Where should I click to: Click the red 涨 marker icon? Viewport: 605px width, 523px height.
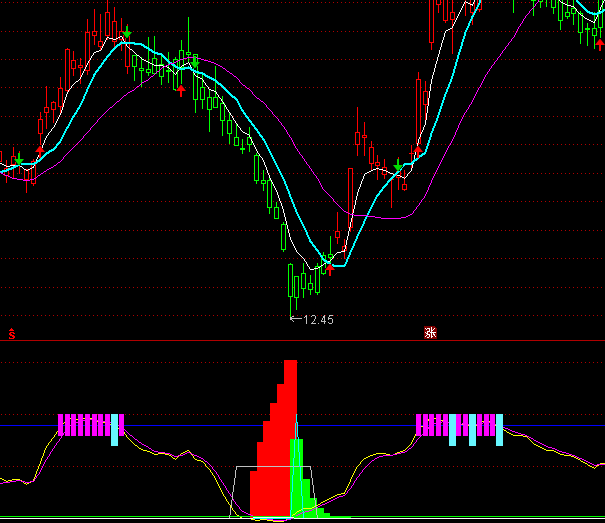(430, 333)
